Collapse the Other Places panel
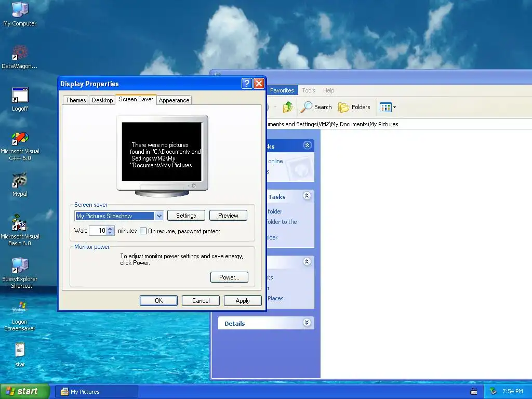Screen dimensions: 532x399 pyautogui.click(x=307, y=262)
